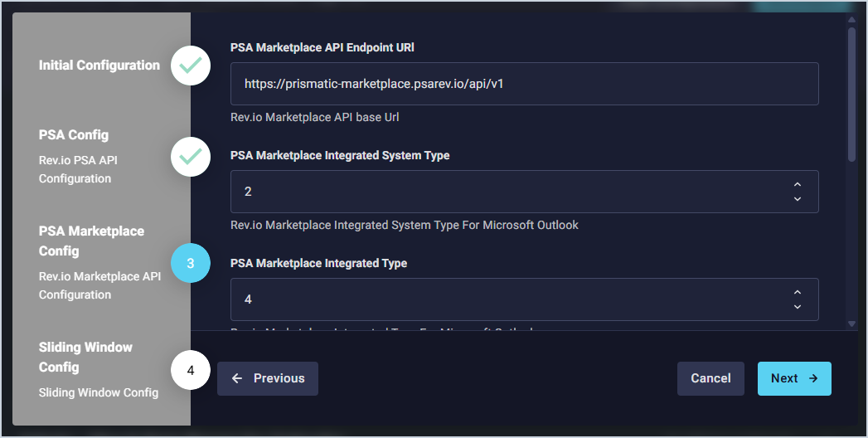
Task: Go to the PSA Config step
Action: coord(75,135)
